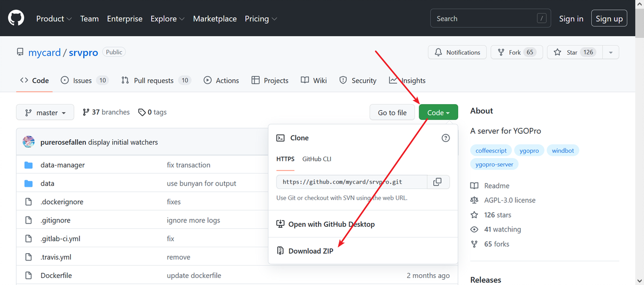Screen dimensions: 644x285
Task: Open the star lists dropdown arrow
Action: [x=611, y=52]
